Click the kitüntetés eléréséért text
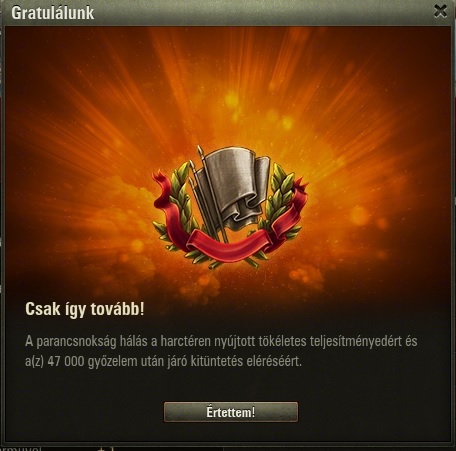The width and height of the screenshot is (456, 451). click(x=246, y=361)
